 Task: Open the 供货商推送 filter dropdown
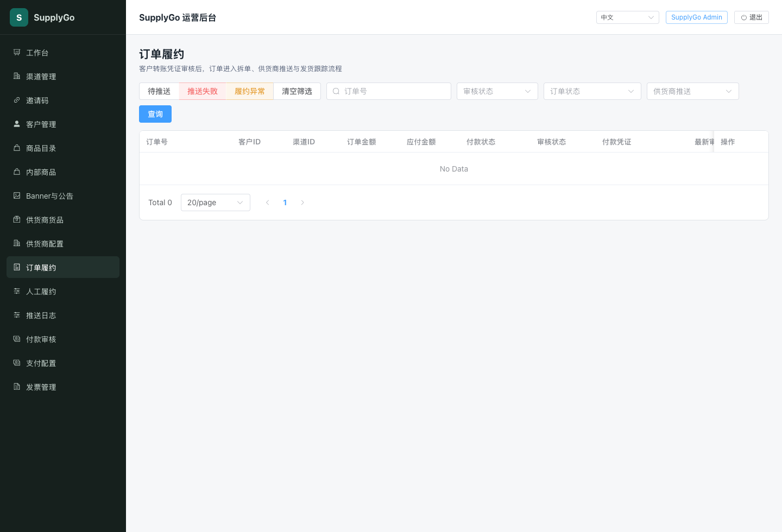click(693, 91)
